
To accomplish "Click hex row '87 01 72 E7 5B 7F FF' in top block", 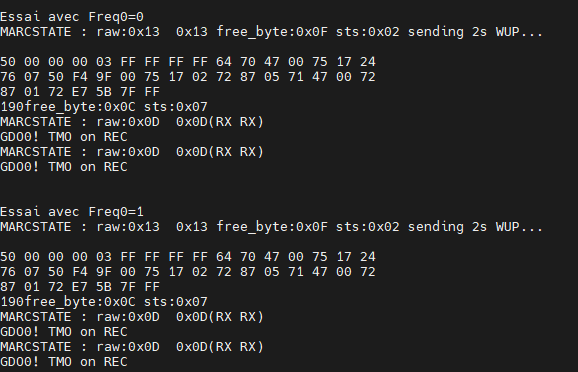I will 80,92.
